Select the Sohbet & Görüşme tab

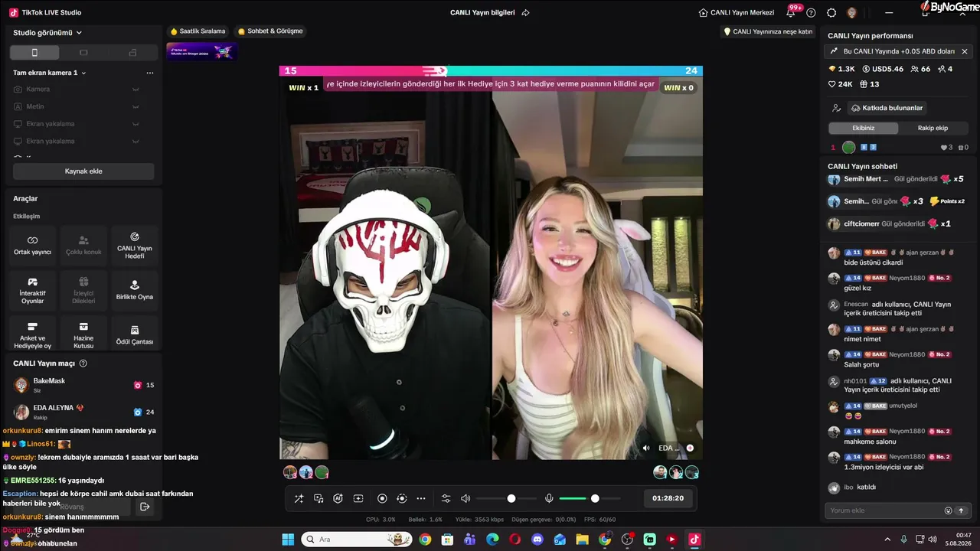click(270, 31)
